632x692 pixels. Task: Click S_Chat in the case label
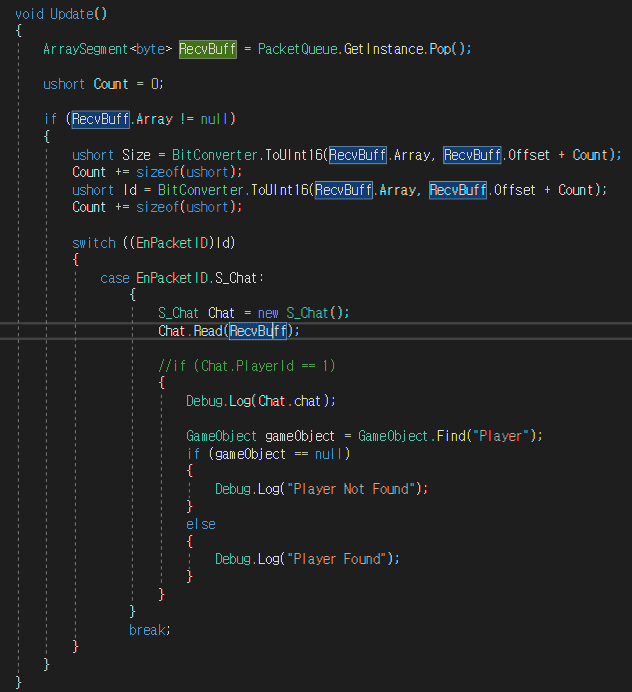click(236, 278)
